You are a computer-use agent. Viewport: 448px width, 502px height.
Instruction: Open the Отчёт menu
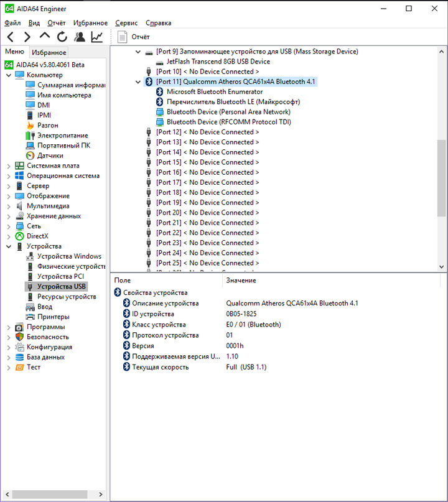click(x=57, y=23)
